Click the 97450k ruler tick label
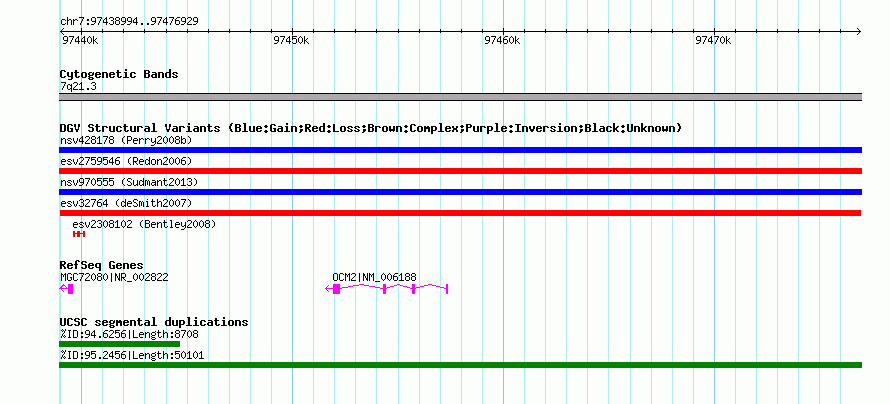Image resolution: width=890 pixels, height=404 pixels. [x=291, y=40]
